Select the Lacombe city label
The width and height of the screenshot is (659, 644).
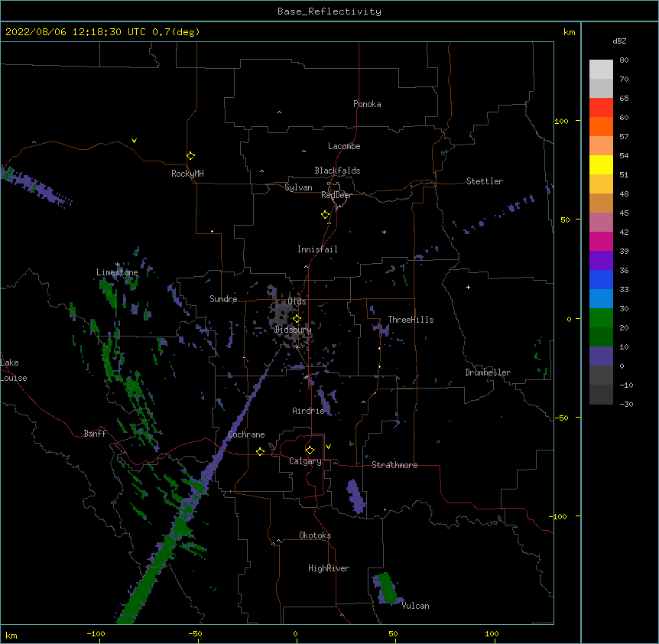click(x=344, y=146)
